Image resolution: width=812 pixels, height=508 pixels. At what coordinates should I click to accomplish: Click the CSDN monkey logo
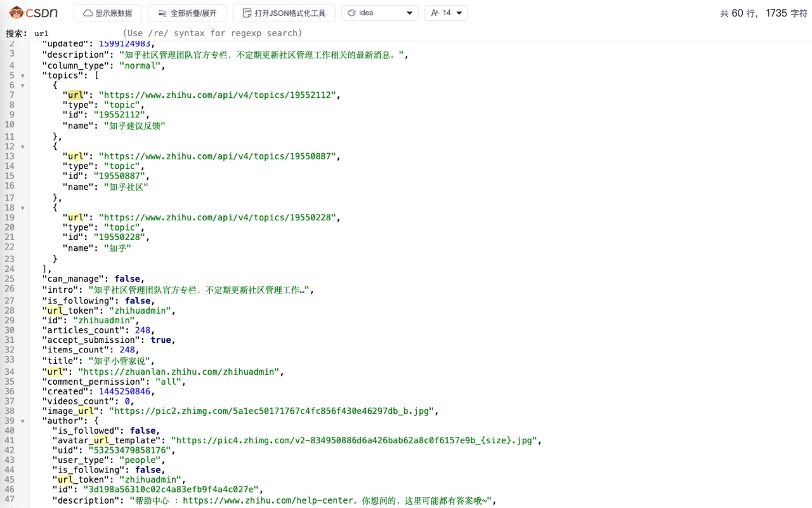(x=16, y=13)
